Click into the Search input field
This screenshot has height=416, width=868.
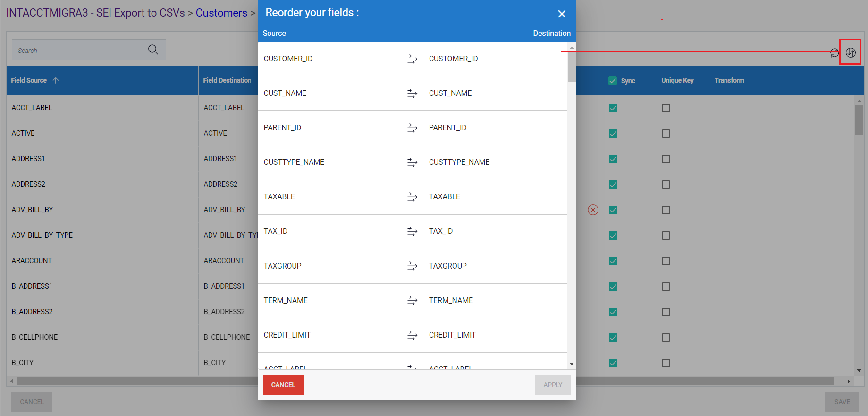[78, 50]
